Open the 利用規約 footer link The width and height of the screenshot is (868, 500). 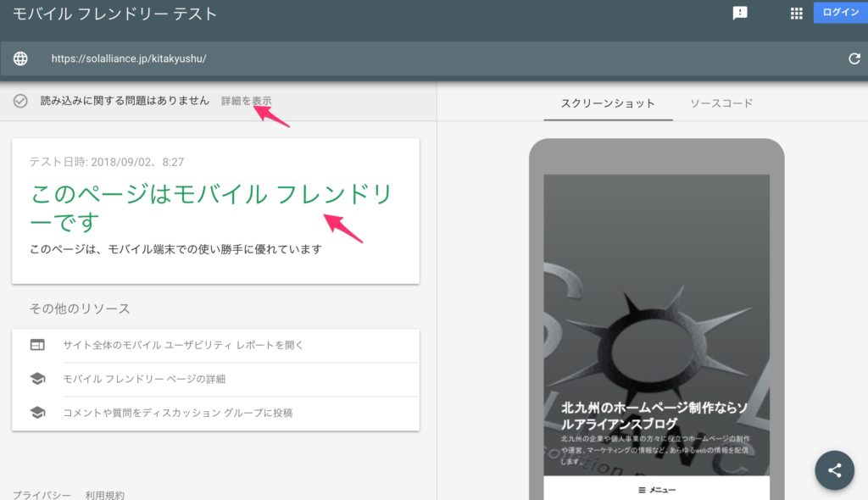click(x=104, y=494)
